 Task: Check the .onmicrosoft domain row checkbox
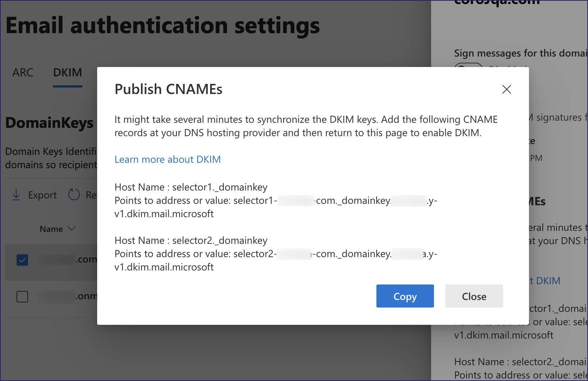[22, 297]
